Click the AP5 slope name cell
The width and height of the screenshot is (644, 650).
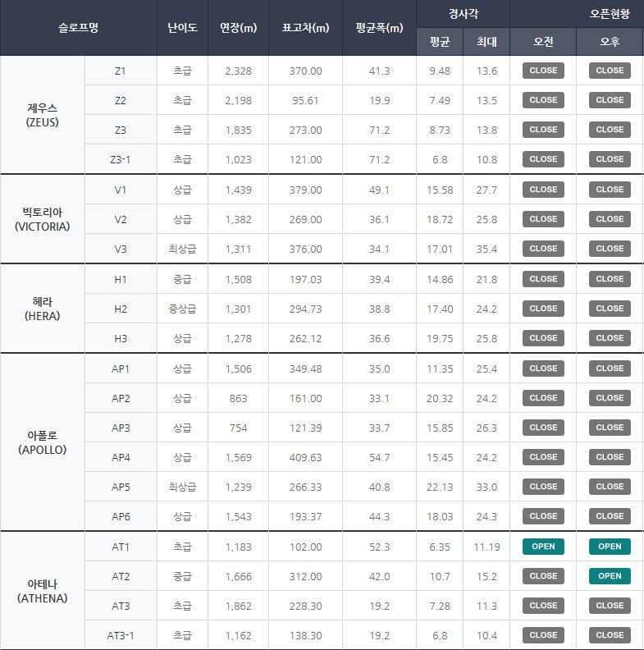(121, 487)
